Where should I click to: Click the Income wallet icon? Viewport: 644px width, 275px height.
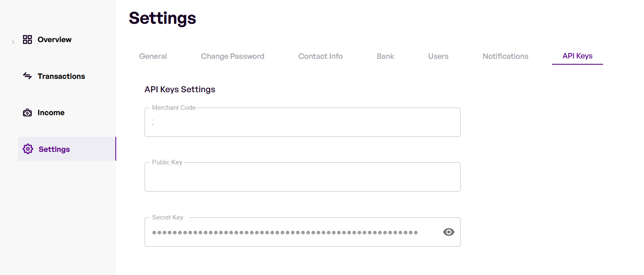click(28, 113)
